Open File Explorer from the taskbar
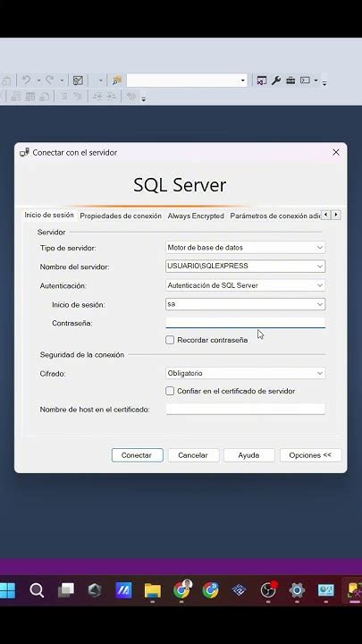Viewport: 362px width, 644px height. [x=153, y=590]
